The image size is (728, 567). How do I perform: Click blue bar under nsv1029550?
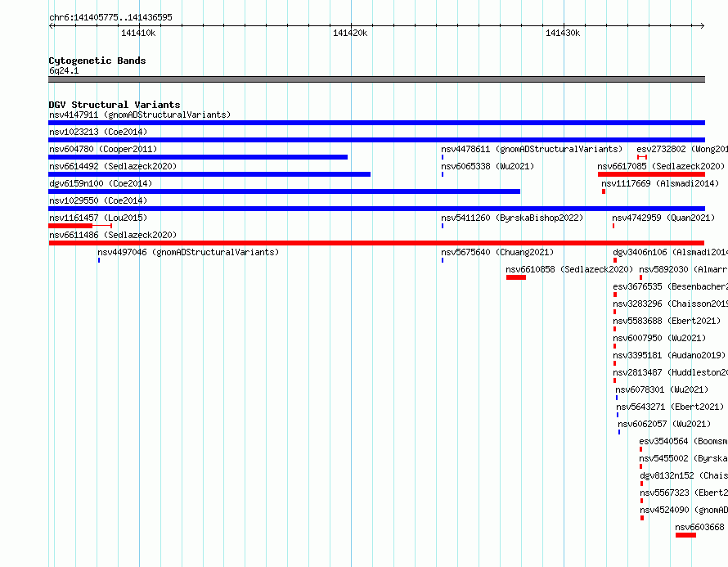376,209
